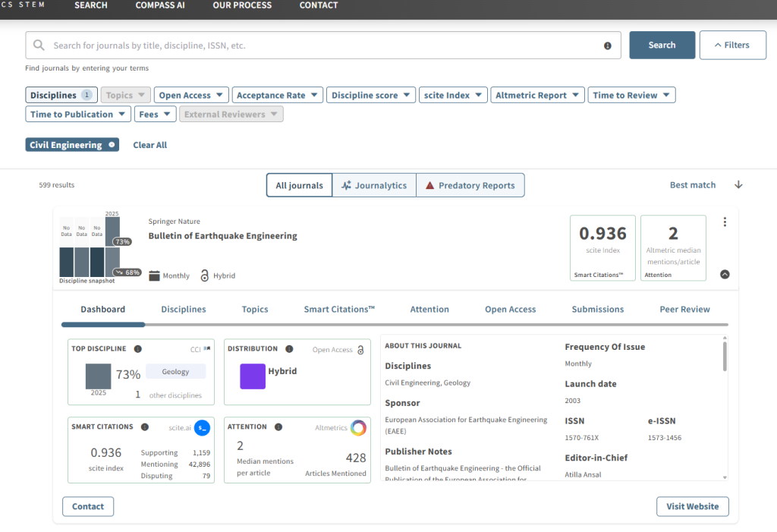Click the Hybrid open-access icon next to Monthly
The width and height of the screenshot is (777, 532).
pos(205,275)
